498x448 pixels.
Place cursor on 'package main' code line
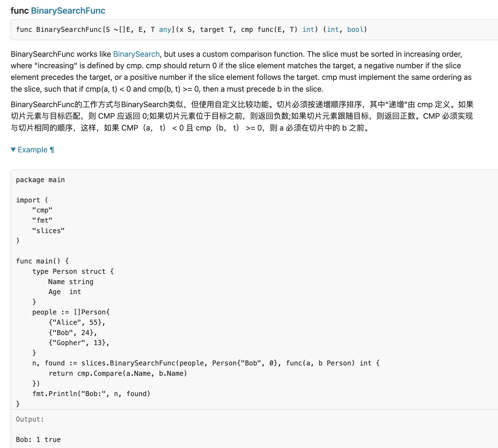40,180
